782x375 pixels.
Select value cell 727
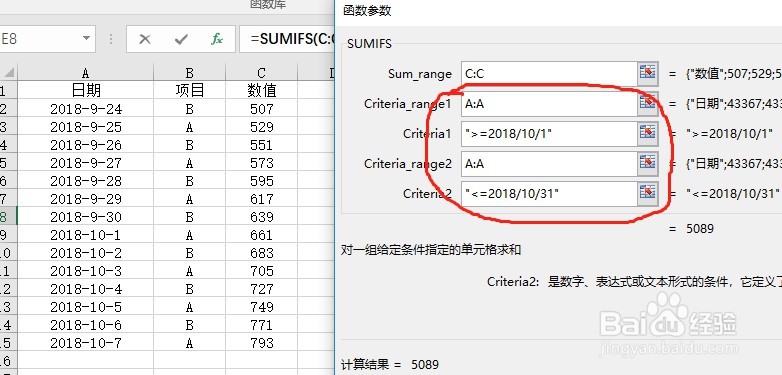[x=261, y=288]
